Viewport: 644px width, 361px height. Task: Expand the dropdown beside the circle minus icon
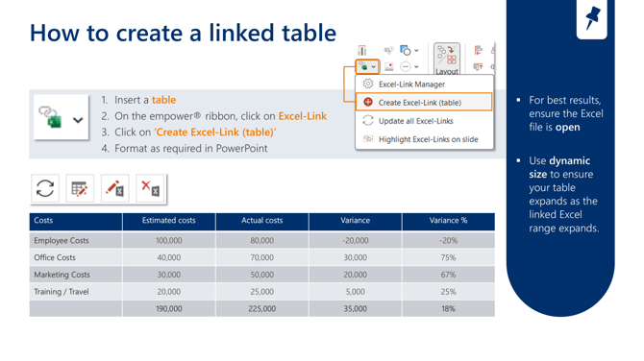pyautogui.click(x=416, y=67)
